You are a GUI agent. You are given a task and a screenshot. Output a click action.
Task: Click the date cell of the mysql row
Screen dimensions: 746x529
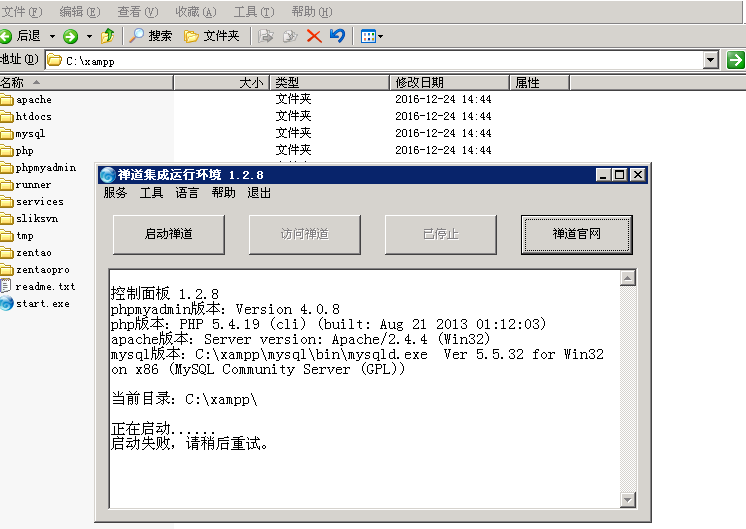click(x=443, y=133)
